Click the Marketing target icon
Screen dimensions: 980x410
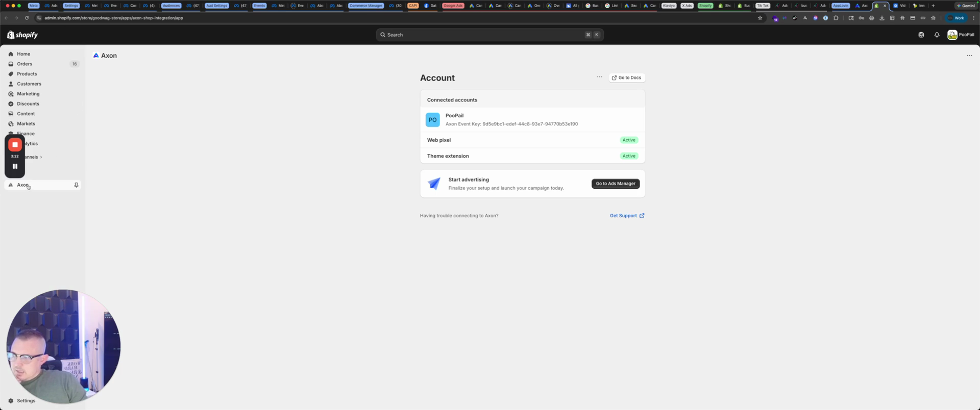coord(11,94)
